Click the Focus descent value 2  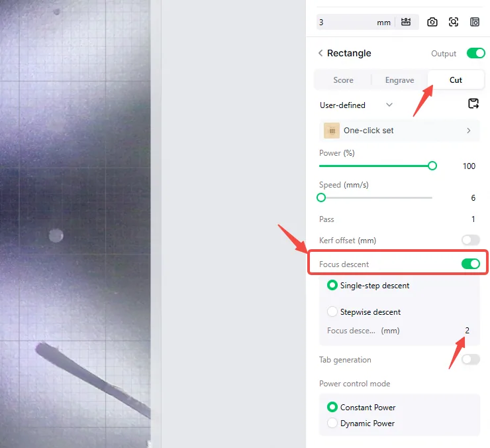tap(467, 331)
